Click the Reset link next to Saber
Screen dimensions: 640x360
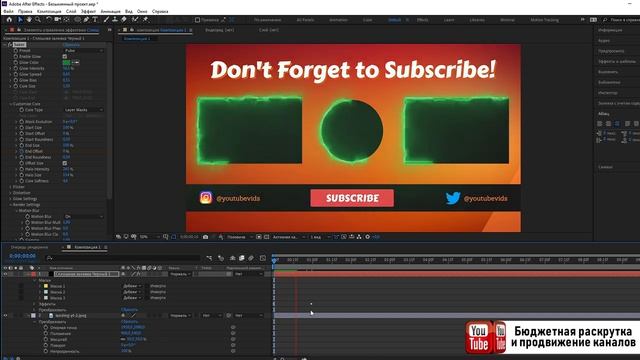click(x=71, y=44)
